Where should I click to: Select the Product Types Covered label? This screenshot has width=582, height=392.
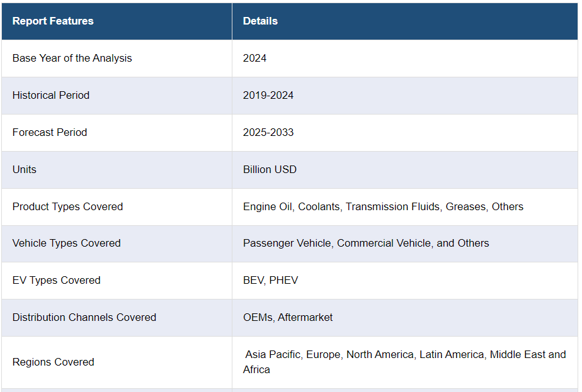(67, 207)
